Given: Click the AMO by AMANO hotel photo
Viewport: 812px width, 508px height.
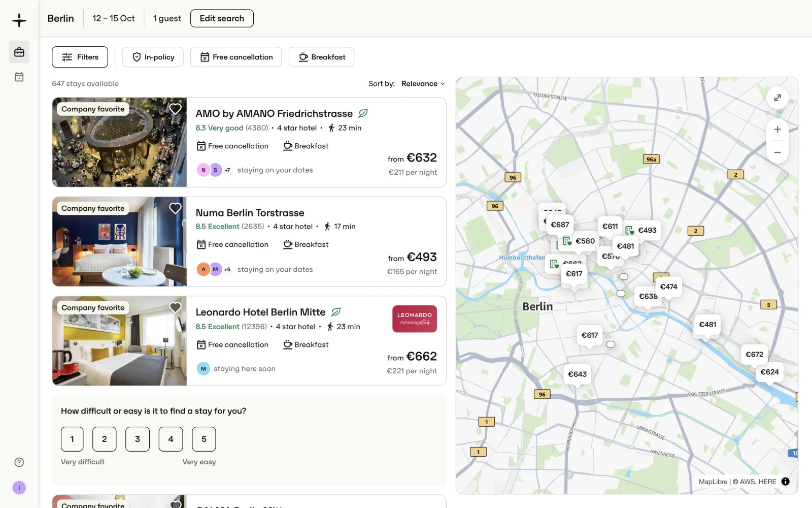Looking at the screenshot, I should coord(119,142).
